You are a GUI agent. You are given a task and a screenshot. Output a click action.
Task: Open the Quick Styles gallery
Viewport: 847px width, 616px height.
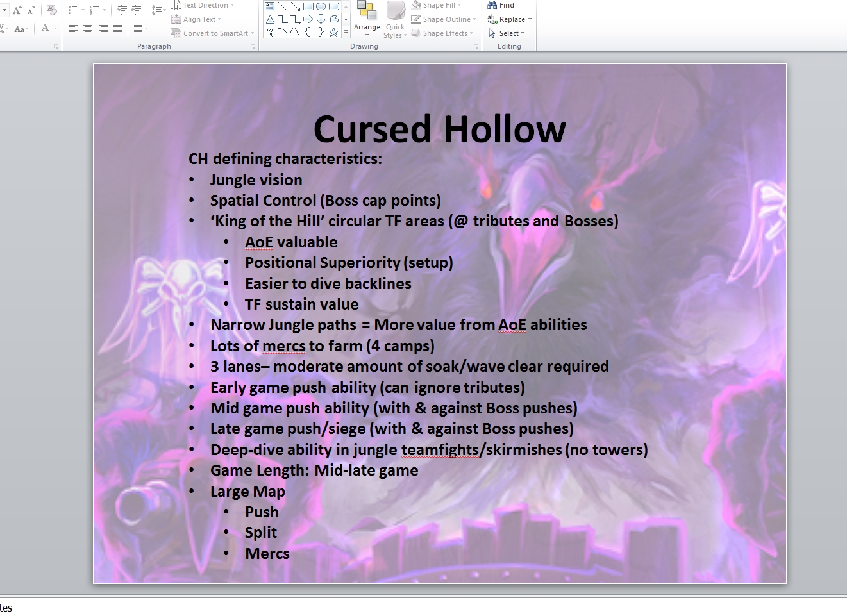point(395,19)
